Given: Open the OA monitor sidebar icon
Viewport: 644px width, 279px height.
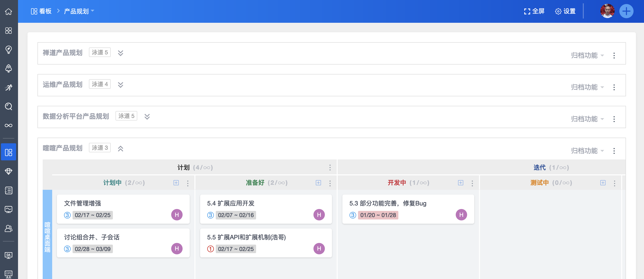Looking at the screenshot, I should (x=9, y=255).
